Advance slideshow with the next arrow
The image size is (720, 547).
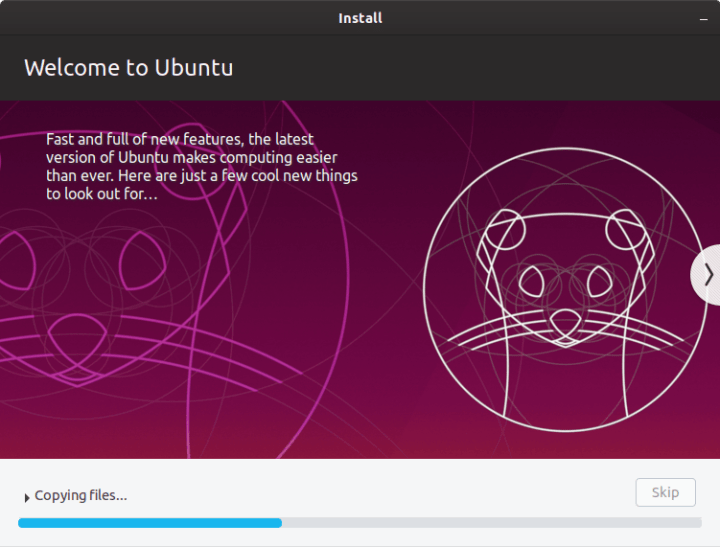[707, 275]
